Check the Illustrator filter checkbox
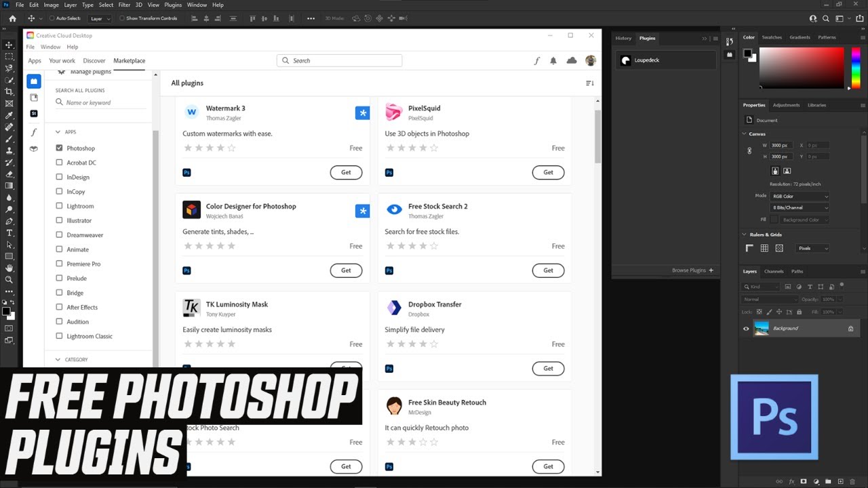Image resolution: width=868 pixels, height=488 pixels. coord(60,220)
